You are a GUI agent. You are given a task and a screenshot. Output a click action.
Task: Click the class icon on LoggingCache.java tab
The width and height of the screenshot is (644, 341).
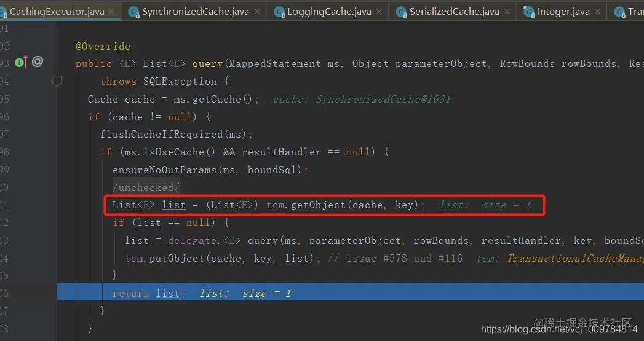tap(279, 12)
